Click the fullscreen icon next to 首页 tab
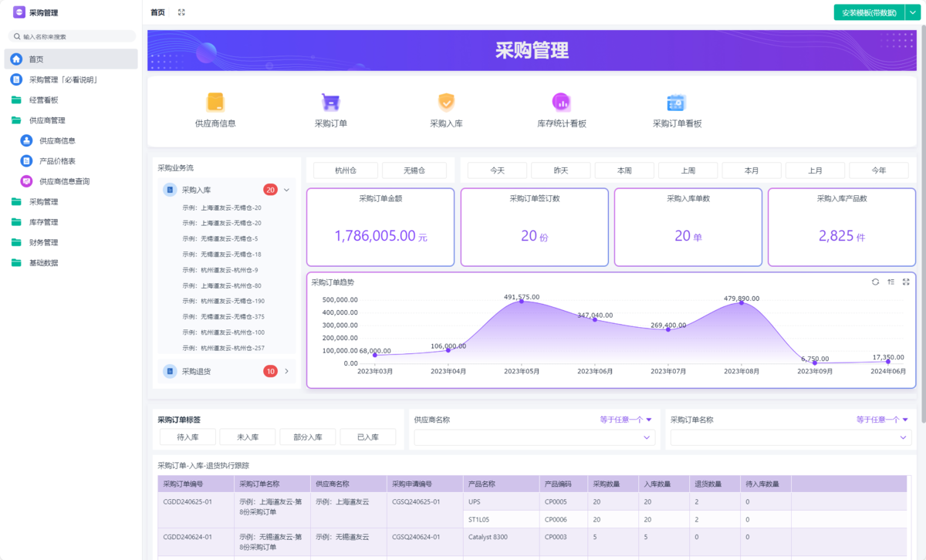This screenshot has height=560, width=926. [181, 12]
